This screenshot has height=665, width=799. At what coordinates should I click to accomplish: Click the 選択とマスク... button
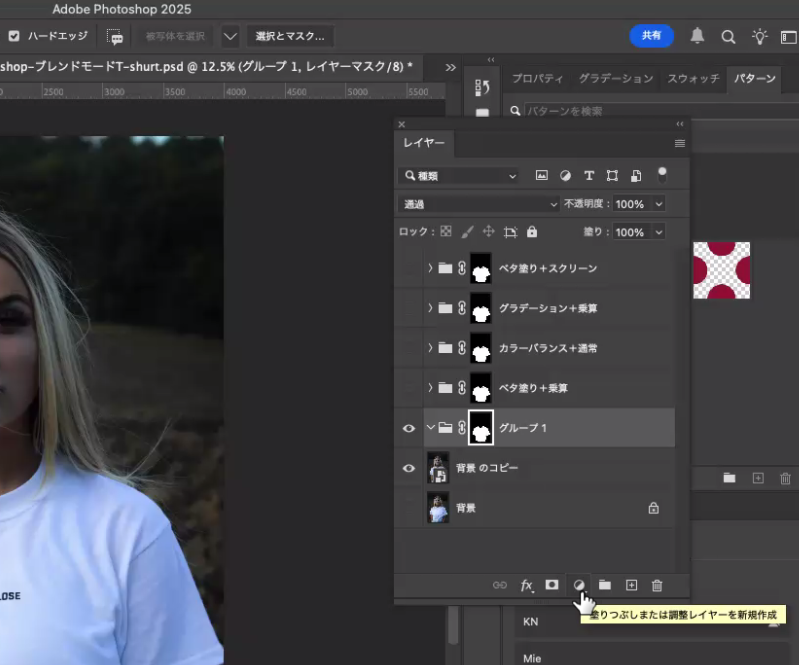click(x=290, y=36)
